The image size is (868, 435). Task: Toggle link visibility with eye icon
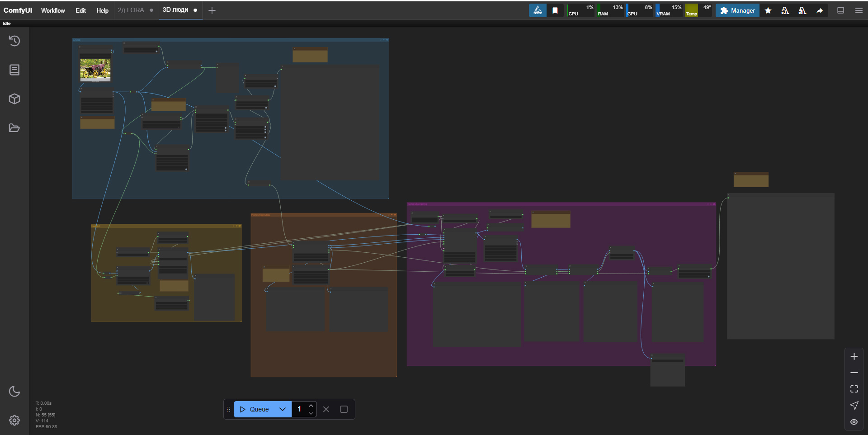point(854,422)
